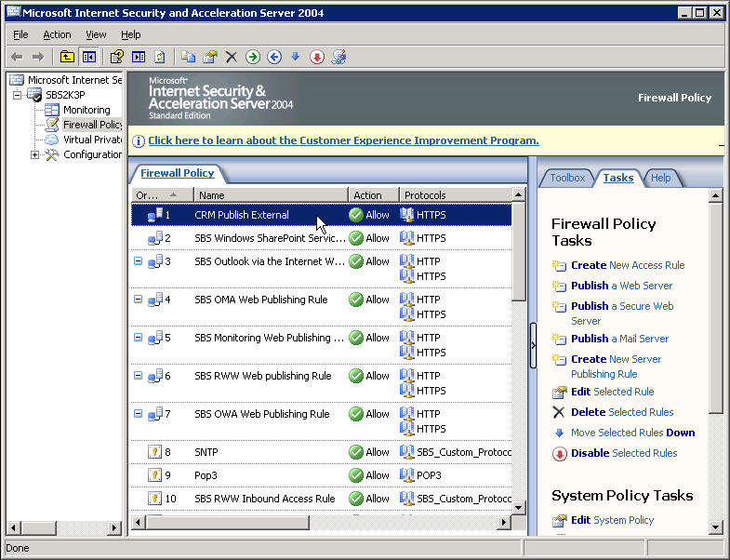Open the View menu
This screenshot has width=730, height=560.
click(96, 34)
